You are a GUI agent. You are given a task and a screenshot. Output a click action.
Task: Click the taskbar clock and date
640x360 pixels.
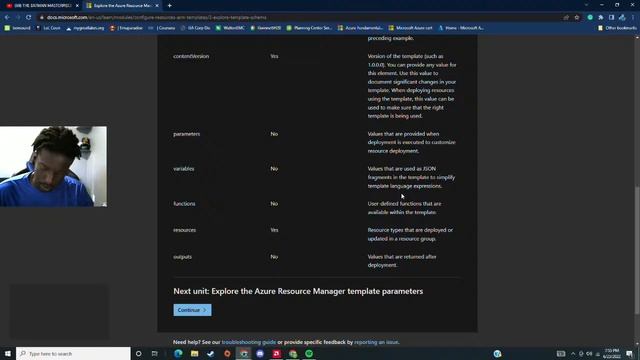point(611,353)
